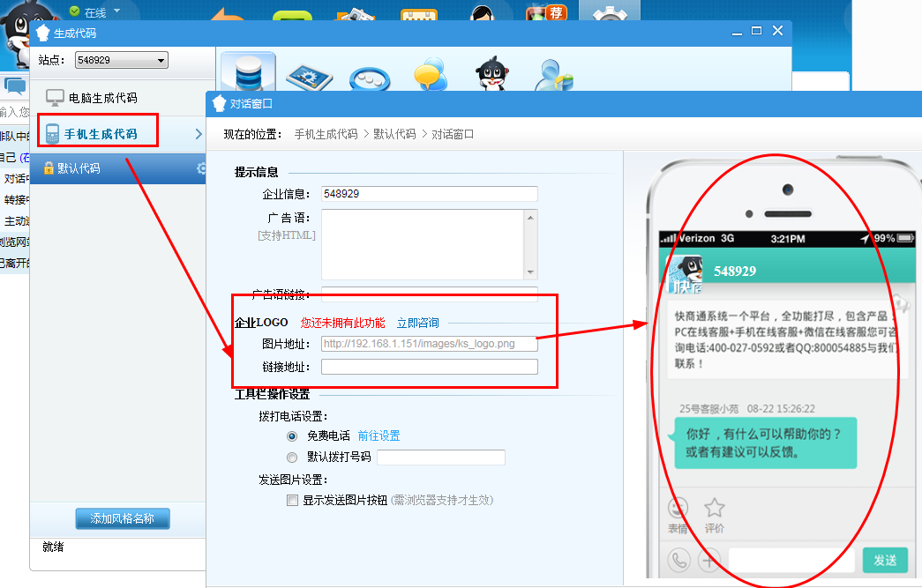Viewport: 922px width, 588px height.
Task: Expand the 在线 status dropdown
Action: click(x=116, y=12)
